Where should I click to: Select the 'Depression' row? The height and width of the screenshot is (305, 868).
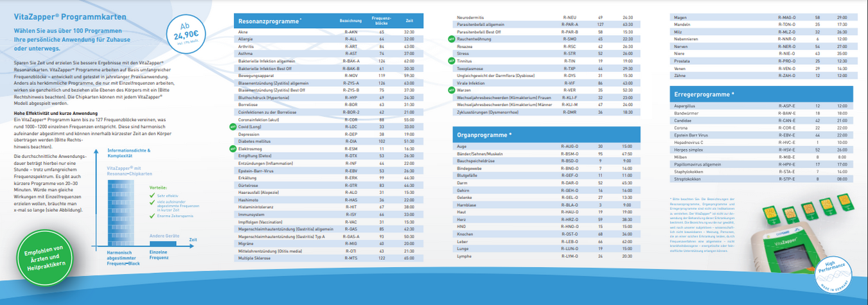328,134
